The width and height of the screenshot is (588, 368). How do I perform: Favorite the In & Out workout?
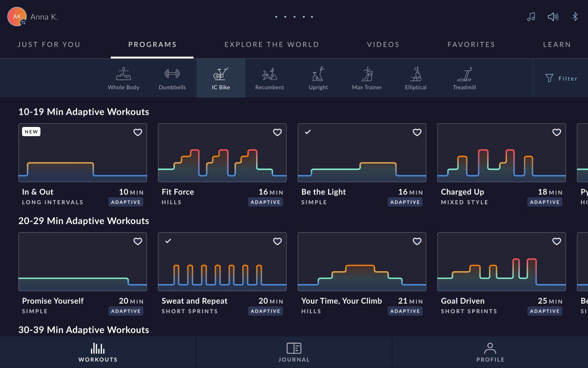coord(138,132)
